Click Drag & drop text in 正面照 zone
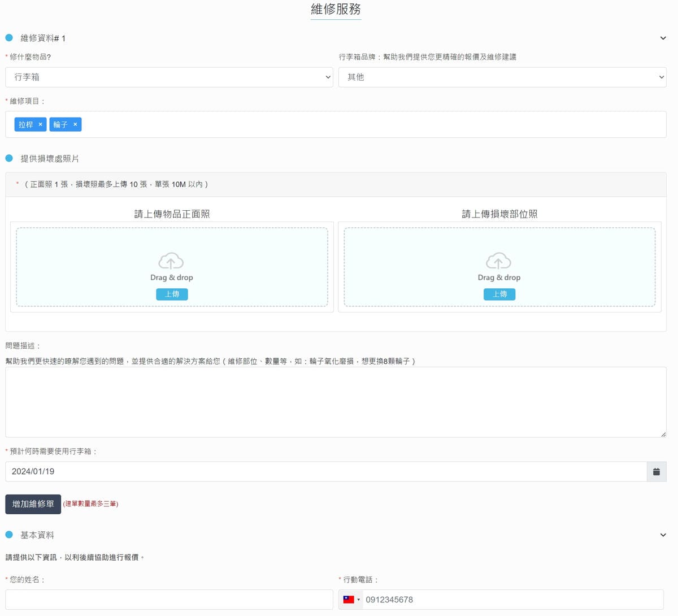This screenshot has height=616, width=678. (172, 277)
